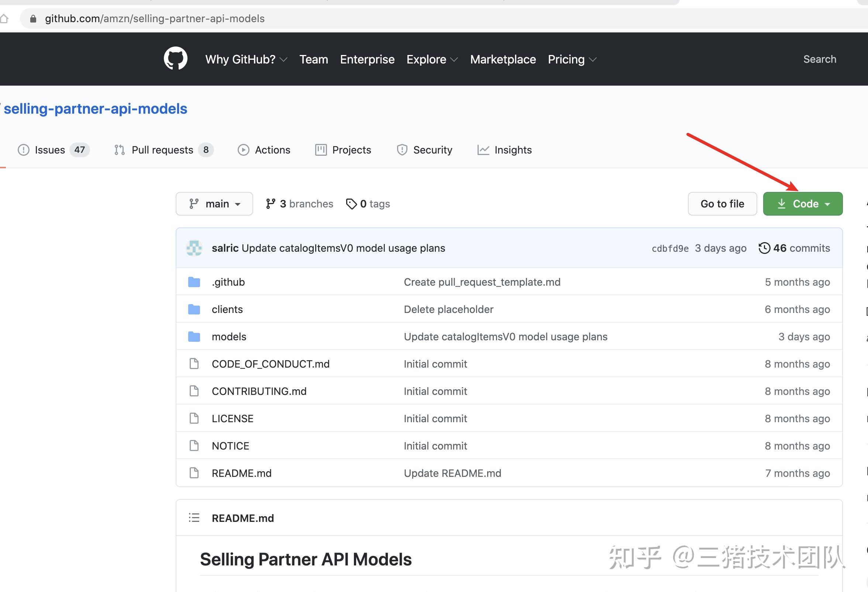Click the clock icon beside 46 commits

point(764,248)
